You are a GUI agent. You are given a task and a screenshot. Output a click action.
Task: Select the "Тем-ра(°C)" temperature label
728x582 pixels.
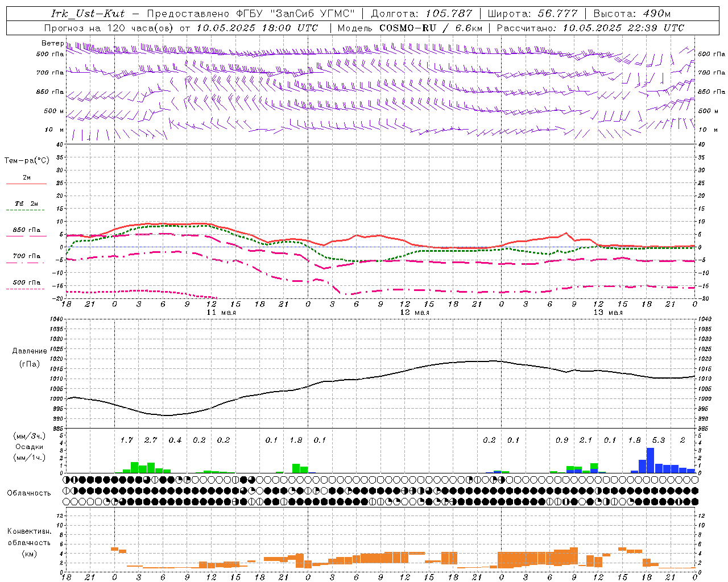pos(27,161)
